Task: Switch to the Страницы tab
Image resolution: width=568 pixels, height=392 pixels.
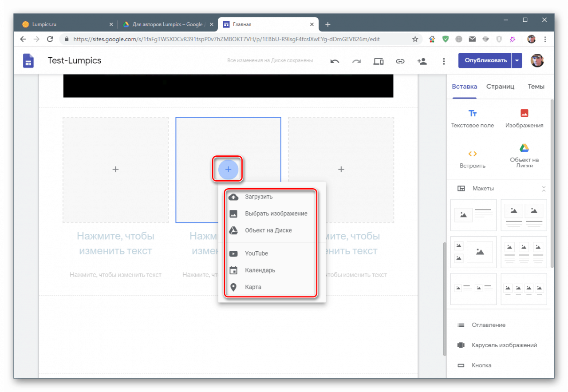Action: (500, 87)
